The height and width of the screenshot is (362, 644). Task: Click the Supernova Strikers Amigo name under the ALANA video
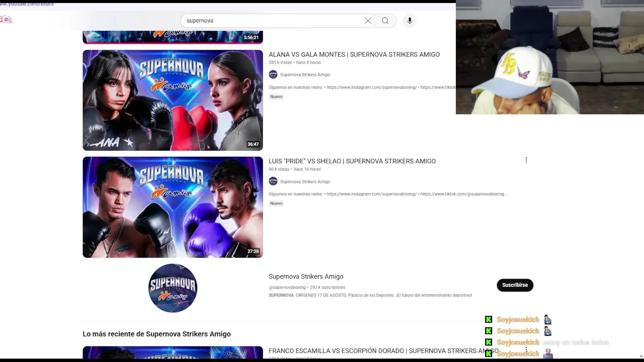pyautogui.click(x=305, y=74)
